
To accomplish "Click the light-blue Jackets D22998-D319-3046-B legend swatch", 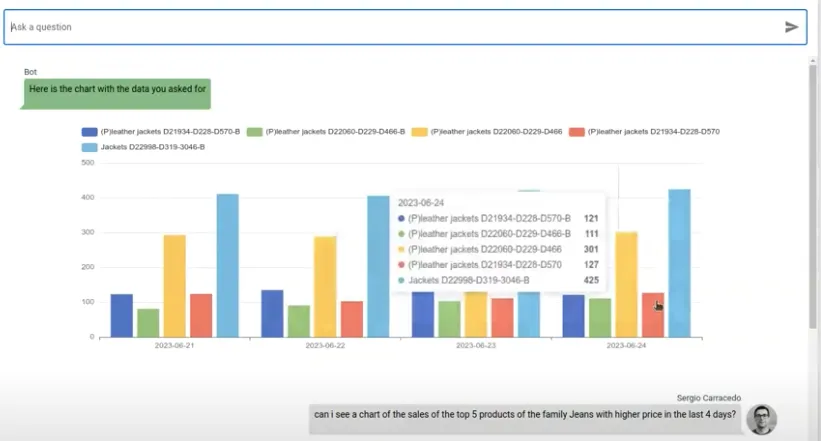I will 90,147.
